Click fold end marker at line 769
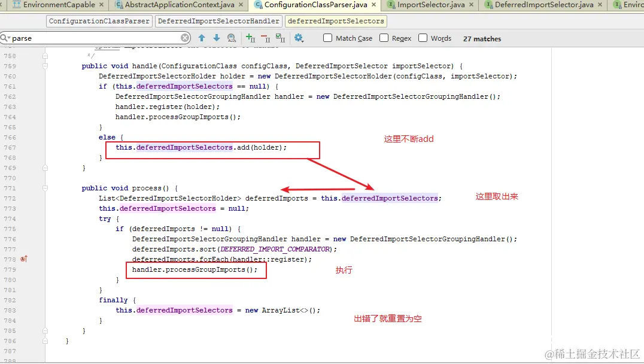Screen dimensions: 644x364 45,168
